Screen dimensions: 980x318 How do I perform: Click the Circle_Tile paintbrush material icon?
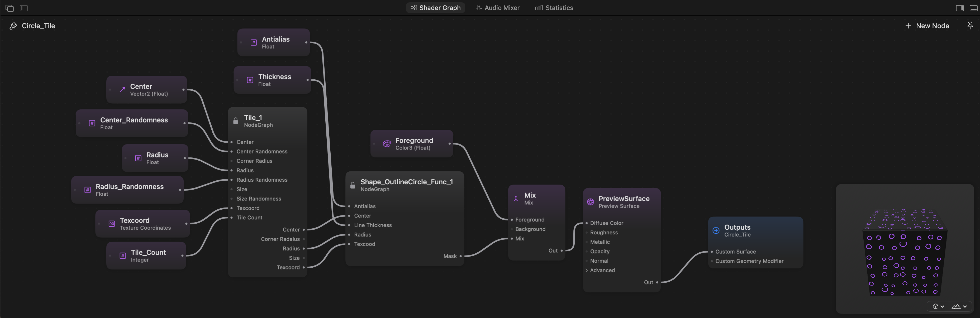point(13,26)
